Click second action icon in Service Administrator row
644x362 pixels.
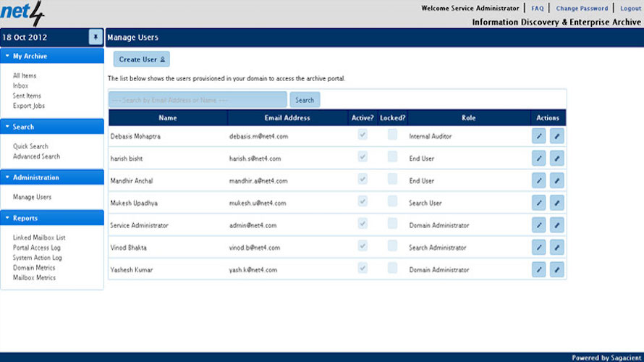click(x=556, y=225)
